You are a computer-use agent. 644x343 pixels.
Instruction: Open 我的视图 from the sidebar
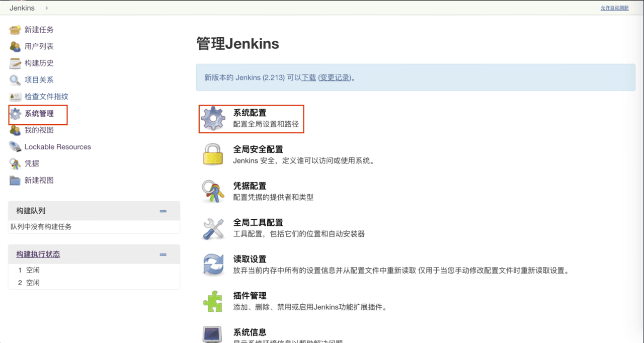tap(39, 130)
